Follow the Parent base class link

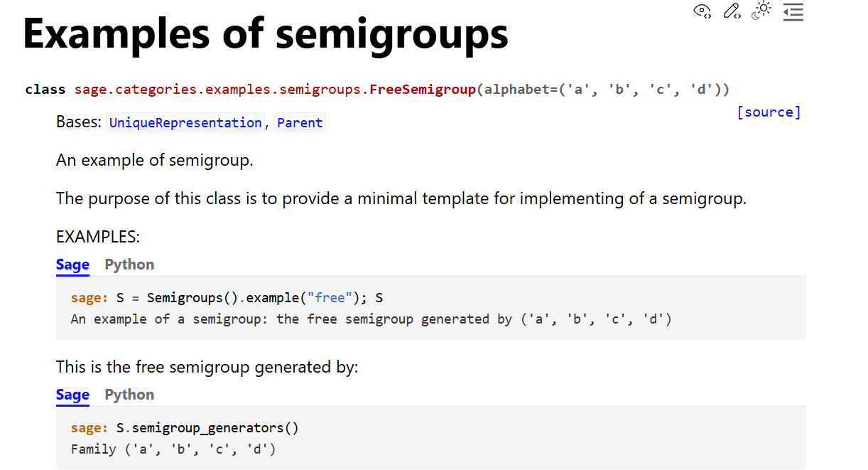[x=300, y=123]
